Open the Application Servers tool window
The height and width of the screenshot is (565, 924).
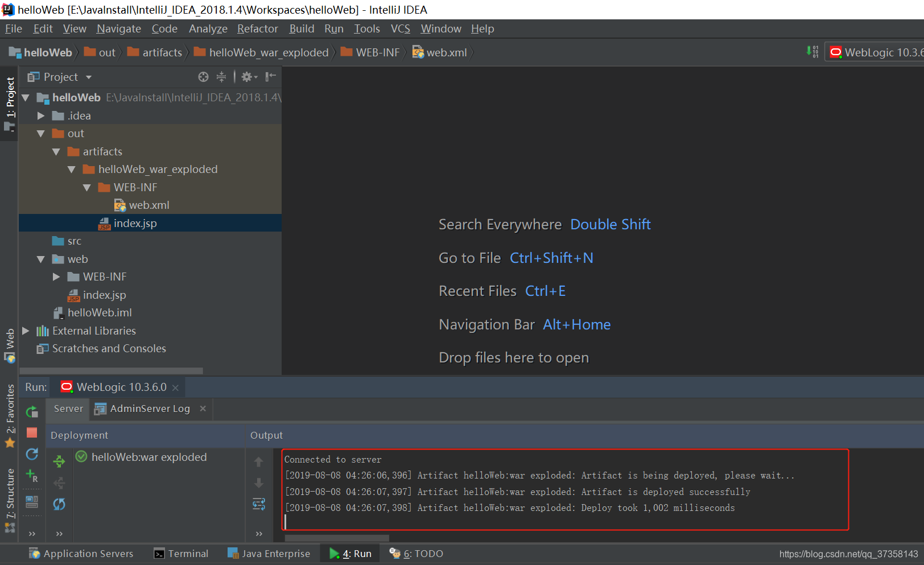(x=81, y=554)
